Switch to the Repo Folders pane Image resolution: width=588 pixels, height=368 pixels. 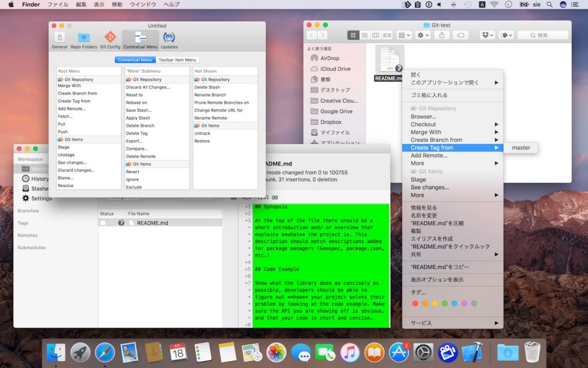click(x=84, y=39)
